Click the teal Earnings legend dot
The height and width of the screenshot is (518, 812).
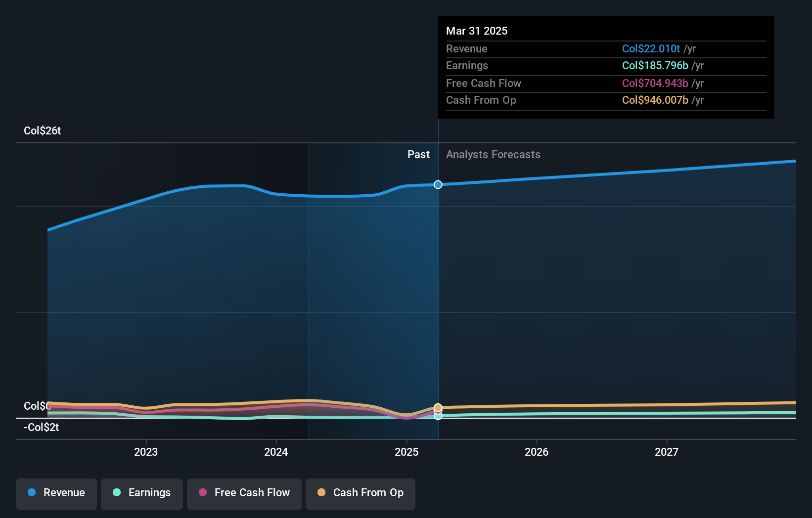117,492
